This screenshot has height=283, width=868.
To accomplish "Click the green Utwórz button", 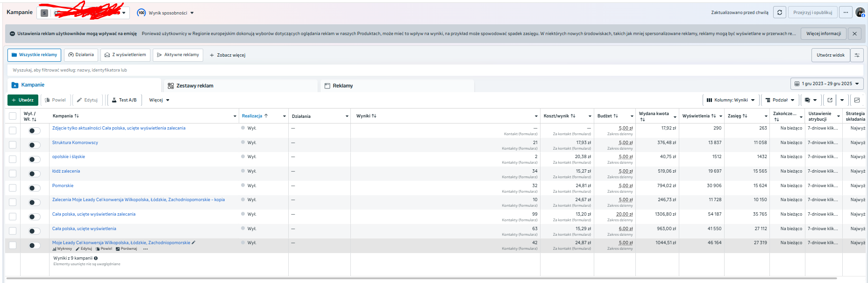I will (23, 100).
